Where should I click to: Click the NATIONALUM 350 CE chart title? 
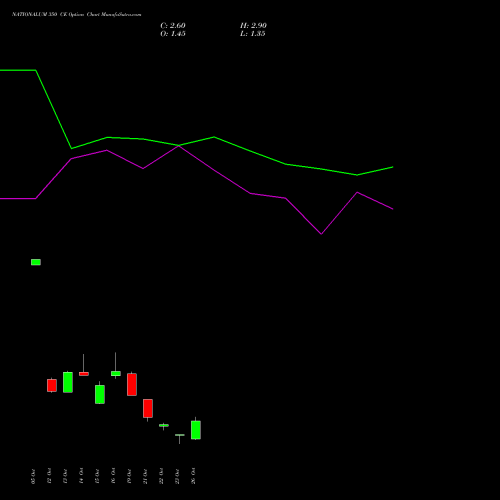pos(77,15)
